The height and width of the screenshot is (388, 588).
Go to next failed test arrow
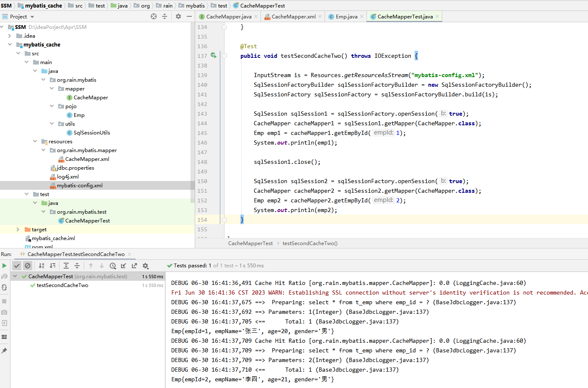tap(102, 266)
